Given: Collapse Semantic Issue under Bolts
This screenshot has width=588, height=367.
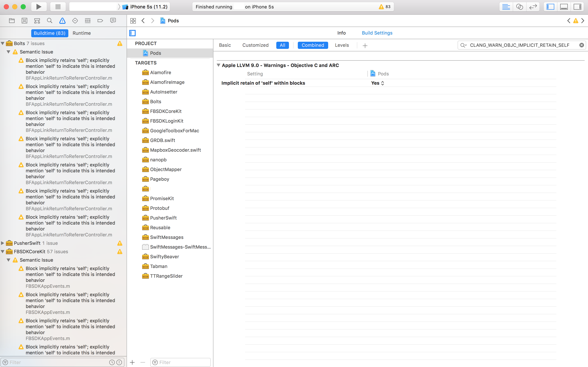Looking at the screenshot, I should (x=8, y=52).
